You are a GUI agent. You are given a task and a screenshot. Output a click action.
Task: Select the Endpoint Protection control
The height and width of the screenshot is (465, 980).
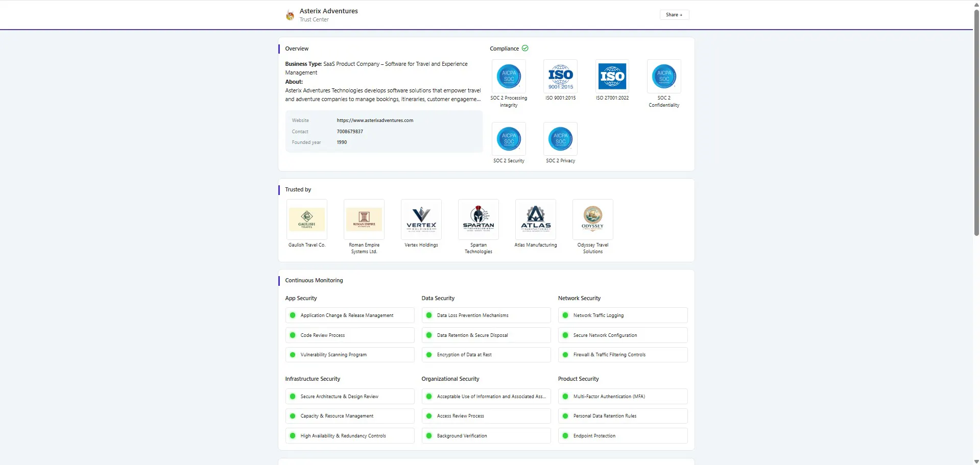(623, 436)
